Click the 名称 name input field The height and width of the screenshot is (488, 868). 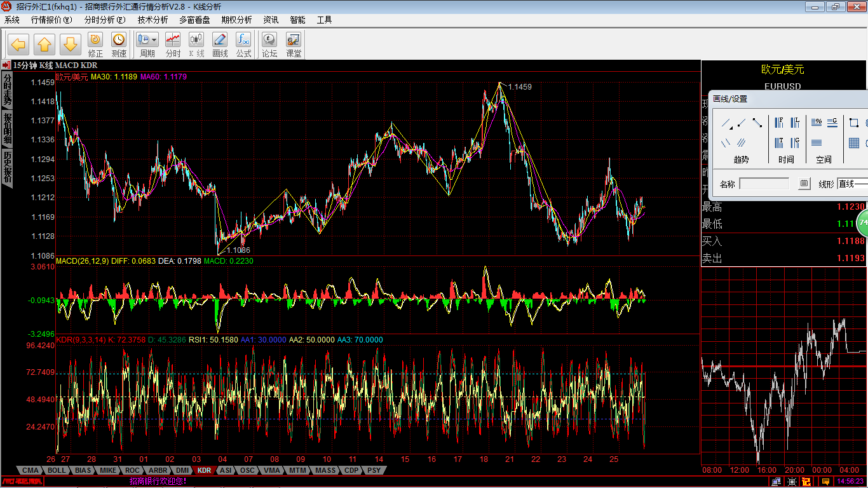click(x=765, y=184)
